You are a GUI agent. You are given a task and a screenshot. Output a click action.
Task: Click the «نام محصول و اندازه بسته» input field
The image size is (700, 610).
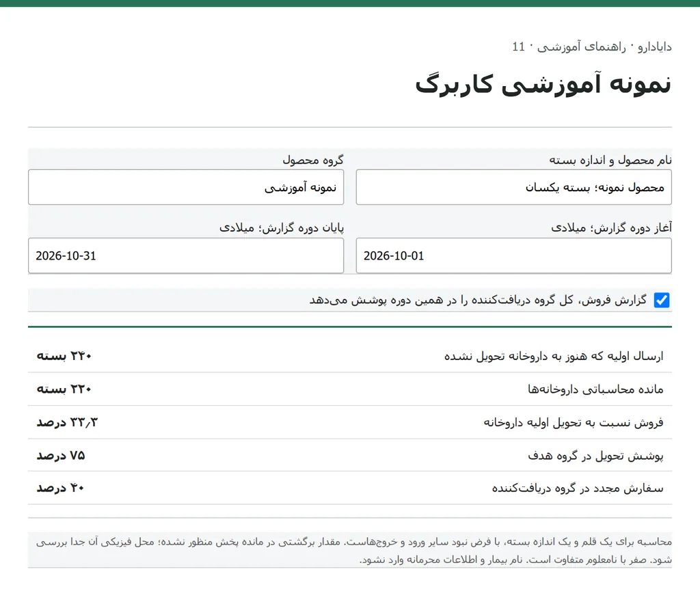pyautogui.click(x=514, y=187)
